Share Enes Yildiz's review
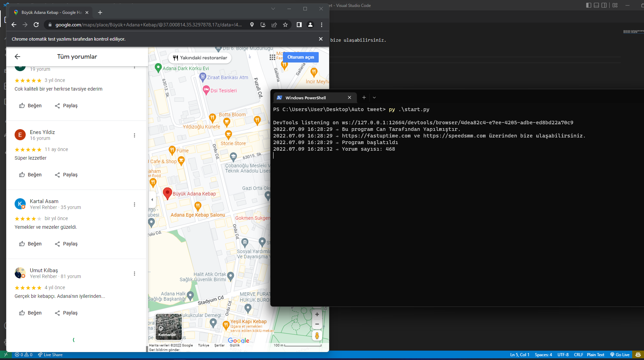 pyautogui.click(x=66, y=175)
